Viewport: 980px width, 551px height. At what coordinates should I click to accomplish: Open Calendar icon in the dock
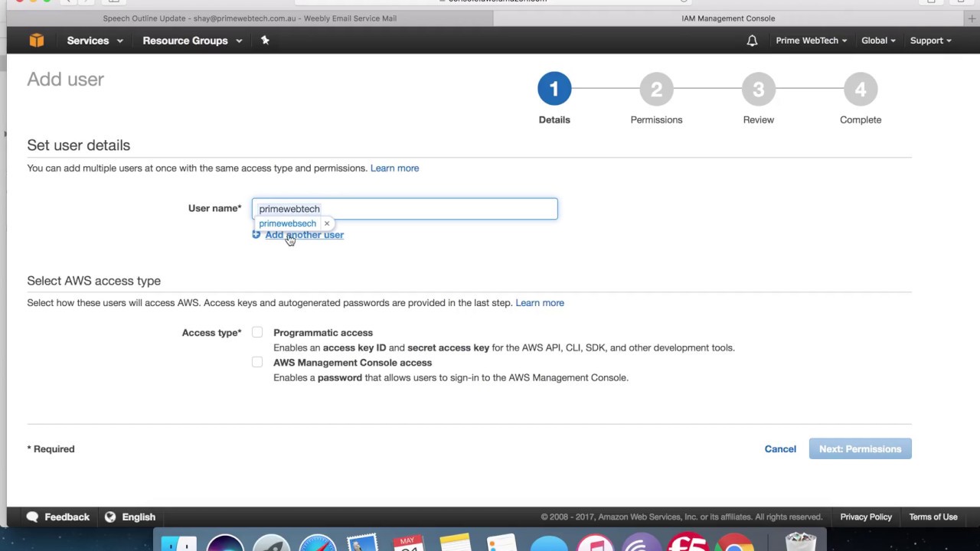coord(409,543)
